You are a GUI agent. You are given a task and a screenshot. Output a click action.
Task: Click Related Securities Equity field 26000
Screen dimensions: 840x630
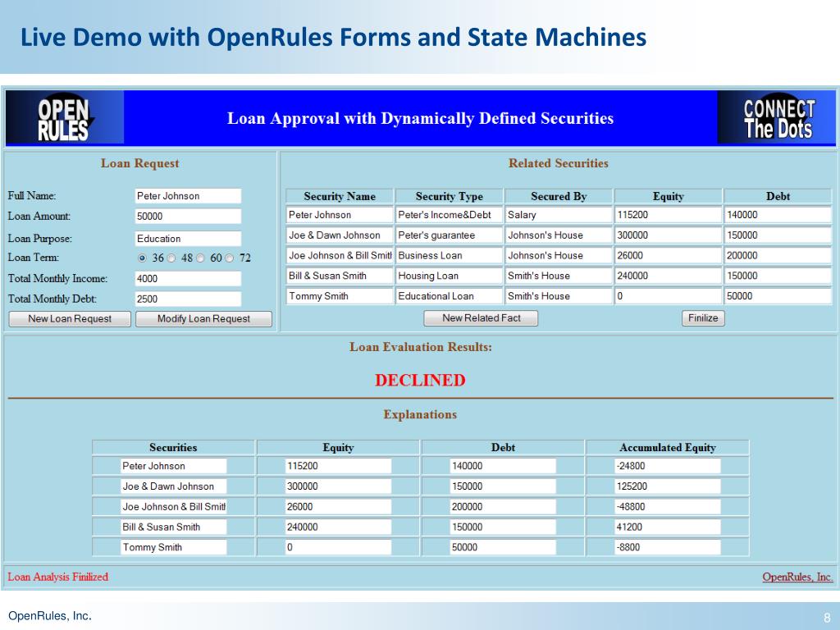click(668, 256)
